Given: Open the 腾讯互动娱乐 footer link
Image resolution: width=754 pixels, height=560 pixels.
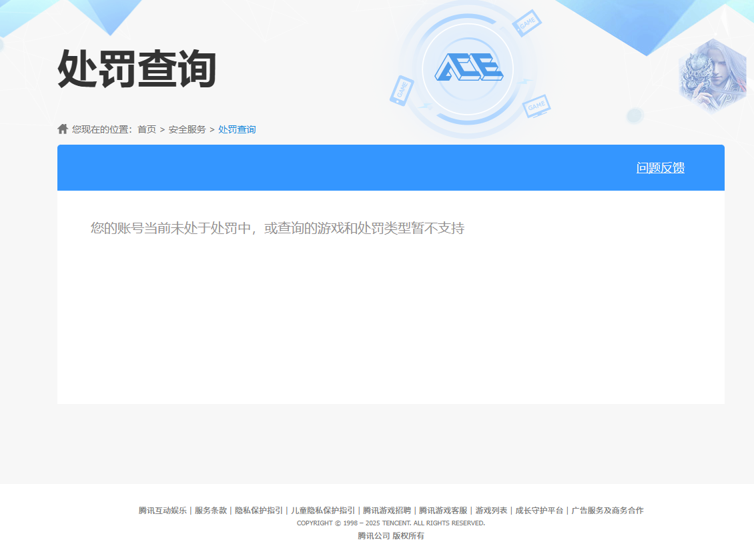Looking at the screenshot, I should [161, 509].
